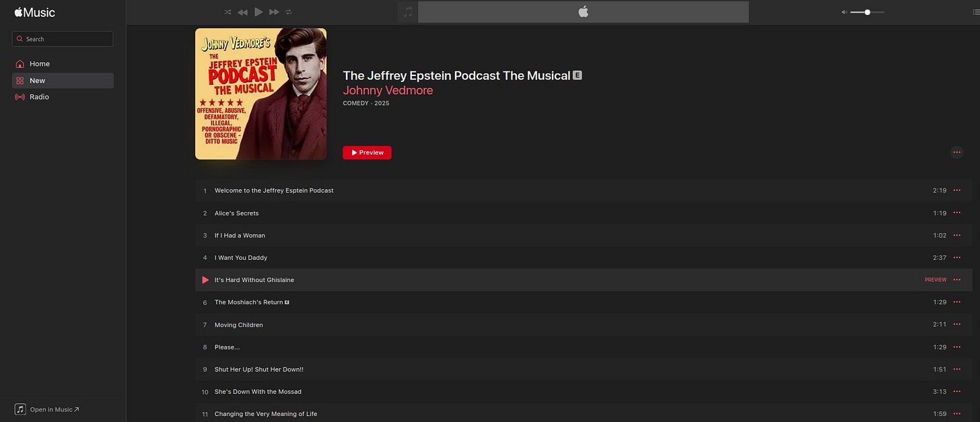Open more options for Moving Children
980x422 pixels.
[x=956, y=324]
